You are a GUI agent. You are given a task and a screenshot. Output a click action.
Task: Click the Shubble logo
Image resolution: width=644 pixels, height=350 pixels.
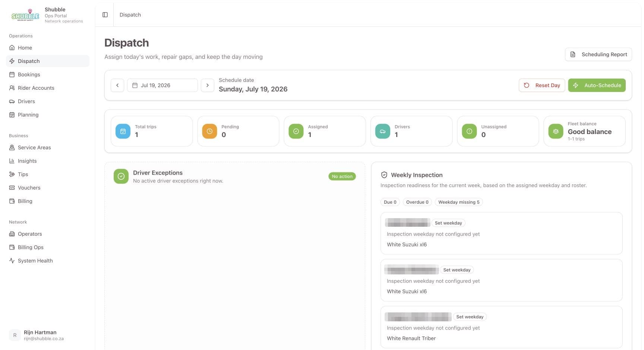[25, 15]
